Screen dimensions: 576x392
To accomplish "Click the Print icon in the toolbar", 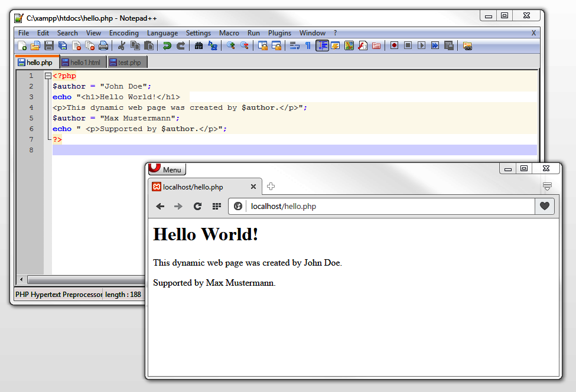I will pos(103,45).
